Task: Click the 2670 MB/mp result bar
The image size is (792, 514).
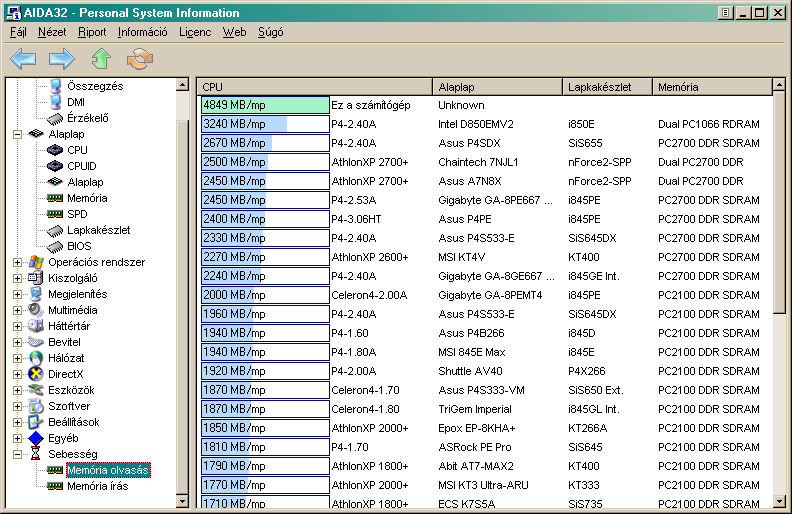Action: (x=265, y=143)
